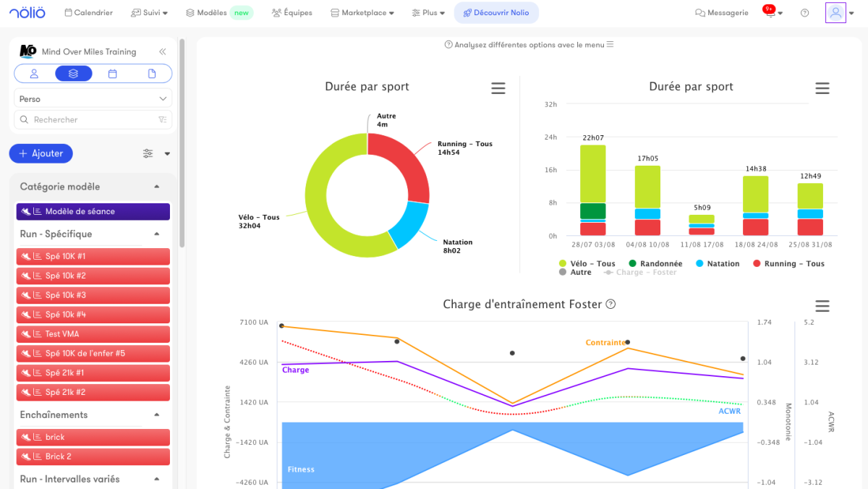Select the athlete profile icon tab
868x489 pixels.
34,74
